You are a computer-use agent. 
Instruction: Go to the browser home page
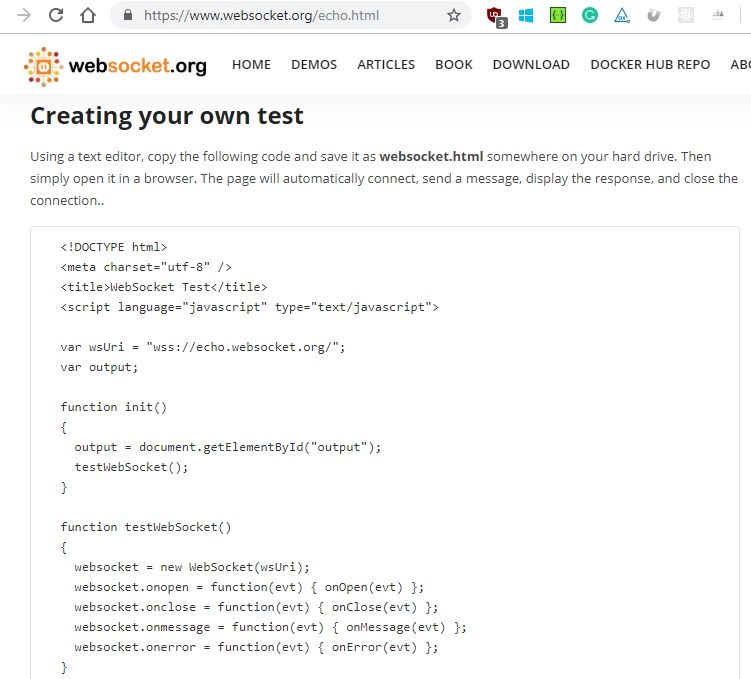pyautogui.click(x=88, y=16)
